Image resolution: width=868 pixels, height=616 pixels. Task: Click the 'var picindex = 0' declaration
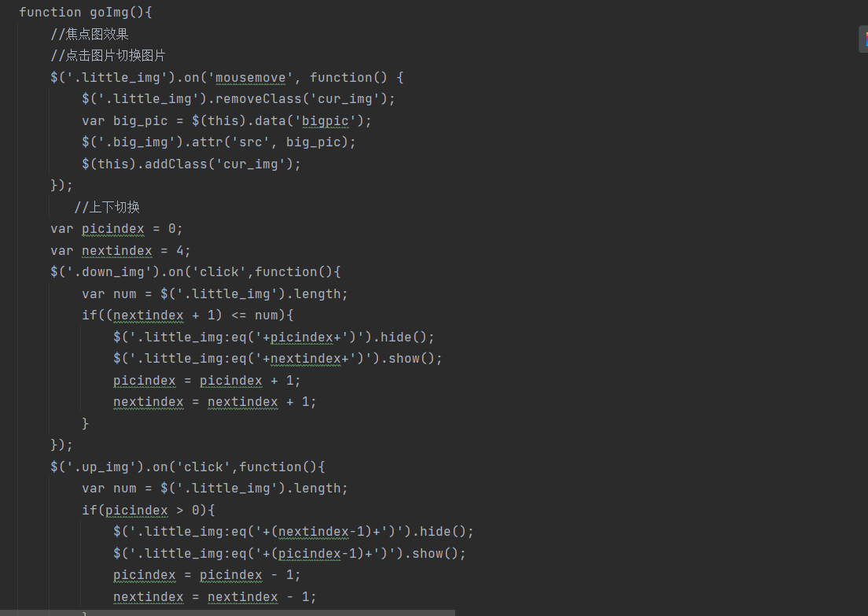[116, 228]
